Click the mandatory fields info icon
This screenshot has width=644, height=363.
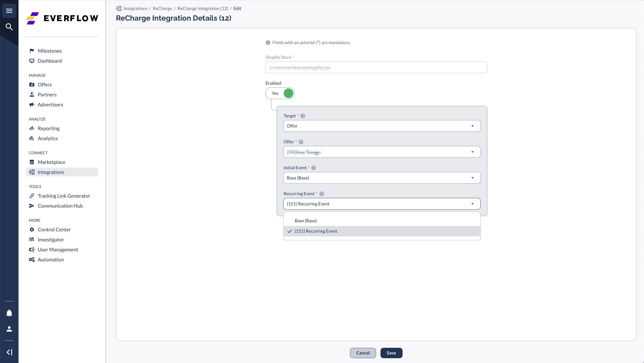click(268, 43)
